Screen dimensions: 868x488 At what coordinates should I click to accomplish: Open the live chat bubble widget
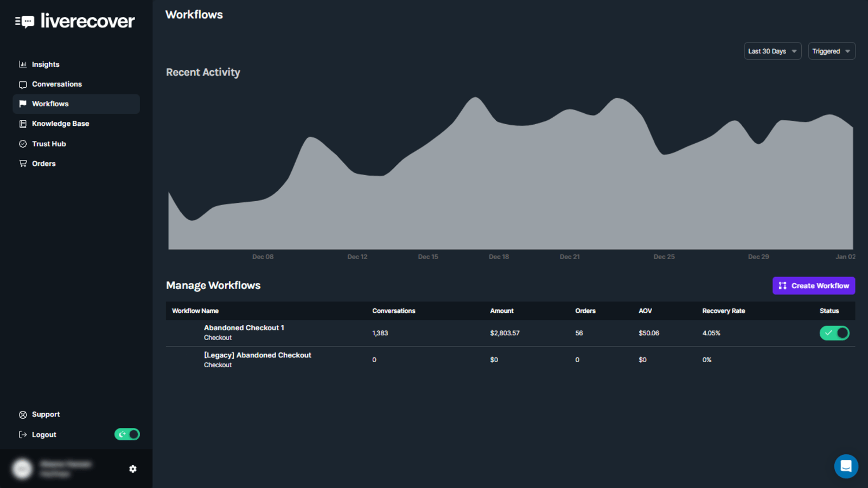click(846, 466)
